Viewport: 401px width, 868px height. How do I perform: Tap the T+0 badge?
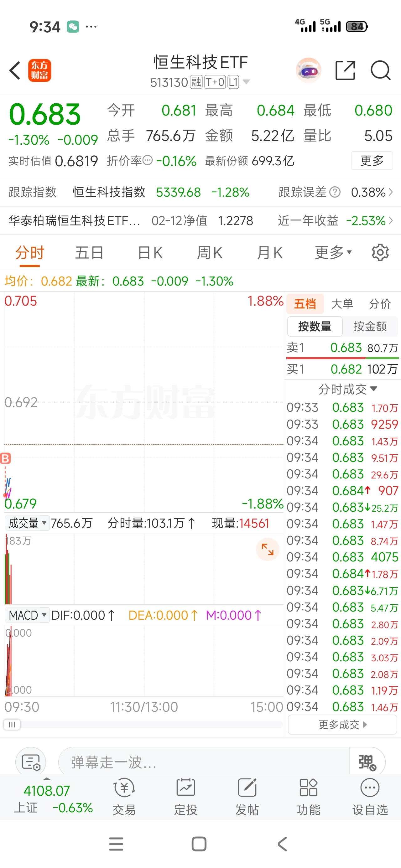pyautogui.click(x=215, y=82)
